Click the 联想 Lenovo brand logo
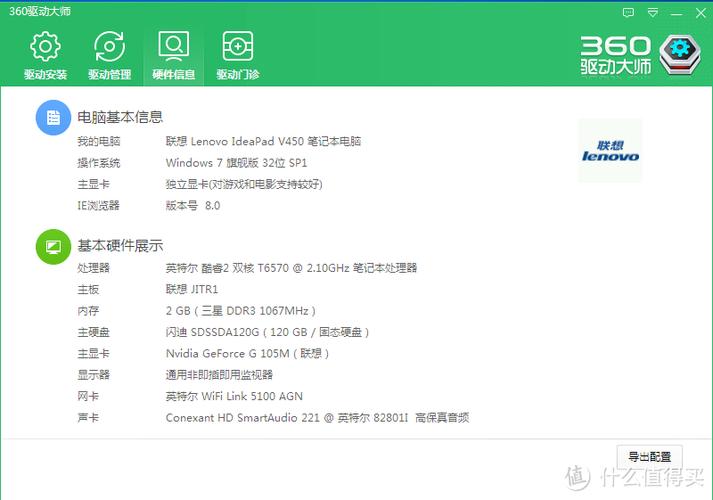 610,151
